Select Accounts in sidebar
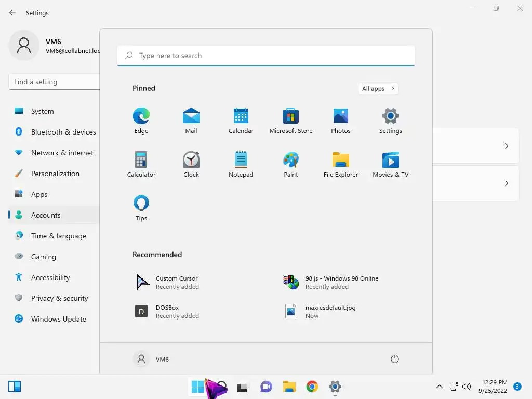Image resolution: width=532 pixels, height=399 pixels. tap(54, 215)
